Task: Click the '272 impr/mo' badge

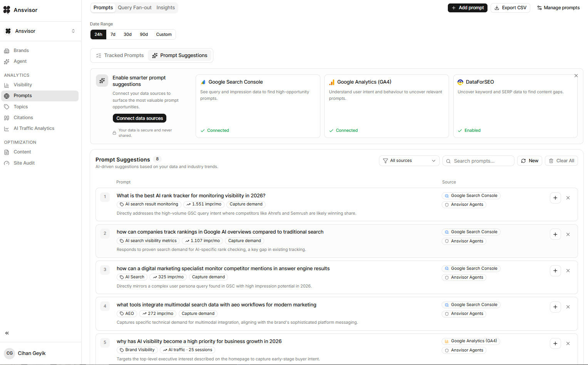Action: (157, 313)
